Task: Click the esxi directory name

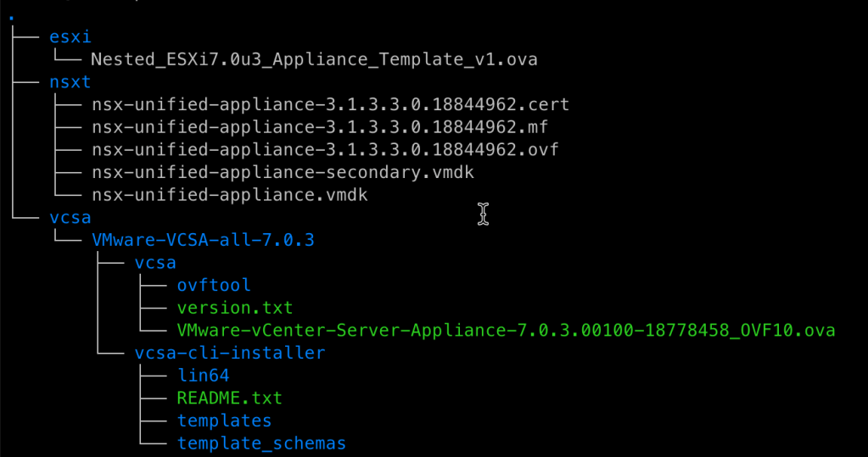Action: pos(70,37)
